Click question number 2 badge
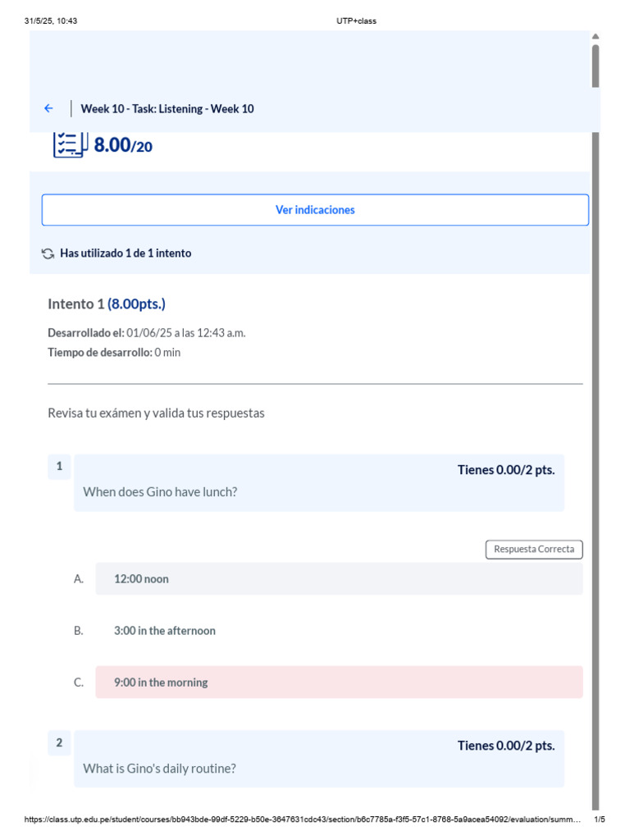Viewport: 630px width, 840px height. [59, 742]
